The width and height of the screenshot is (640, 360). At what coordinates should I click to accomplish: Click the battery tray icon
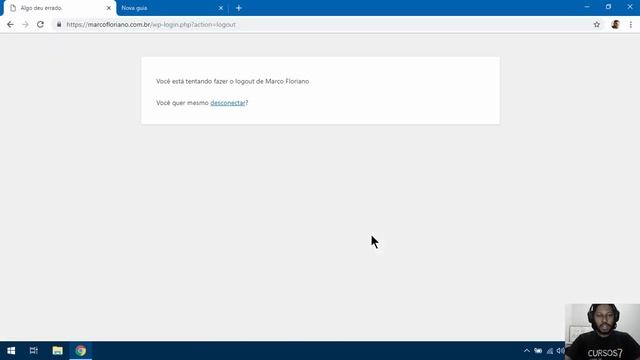538,351
